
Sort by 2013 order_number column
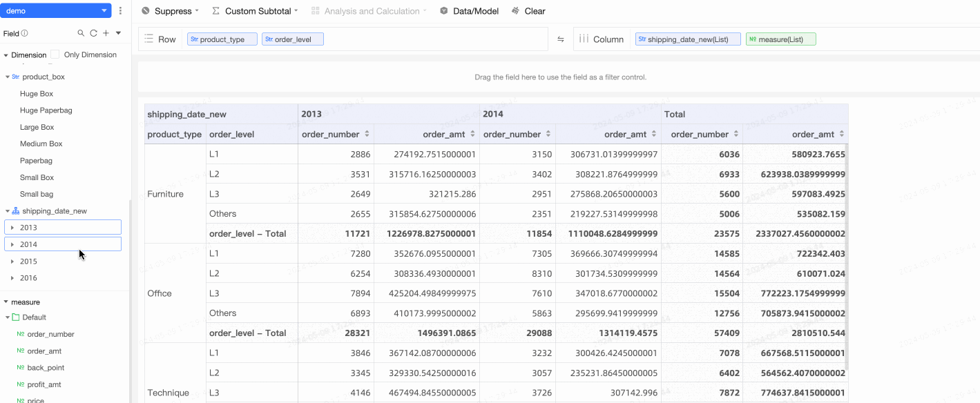click(x=367, y=135)
